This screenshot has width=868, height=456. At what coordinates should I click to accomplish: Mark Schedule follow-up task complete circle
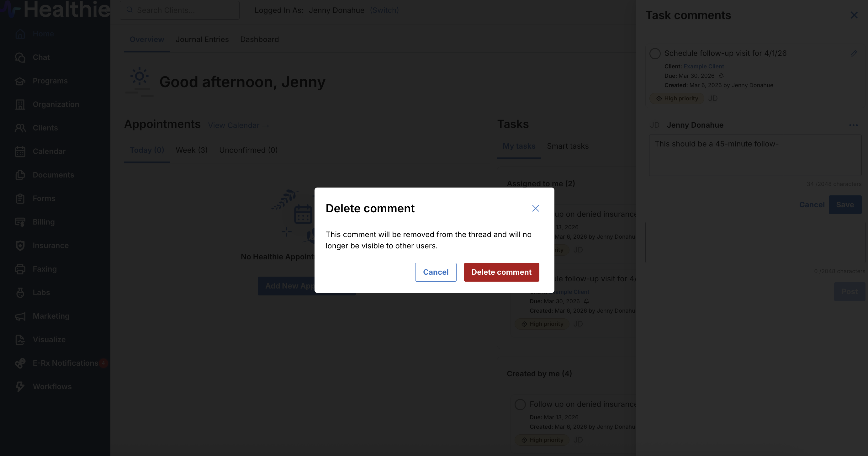click(x=655, y=54)
